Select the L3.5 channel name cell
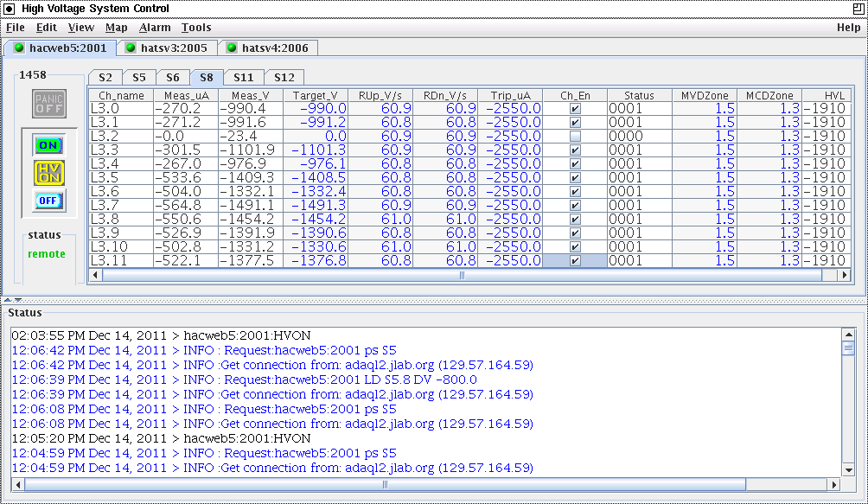Image resolution: width=868 pixels, height=504 pixels. pyautogui.click(x=121, y=178)
